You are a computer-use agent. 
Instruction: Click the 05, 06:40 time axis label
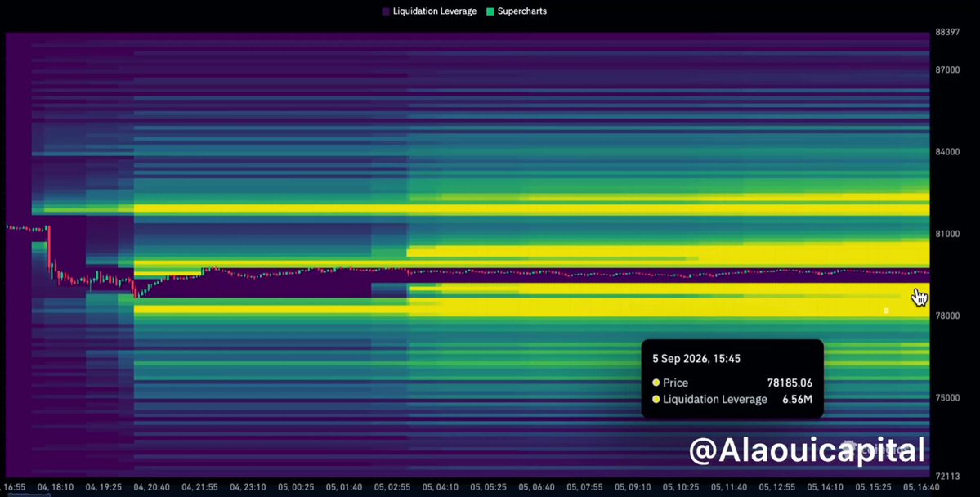coord(536,487)
